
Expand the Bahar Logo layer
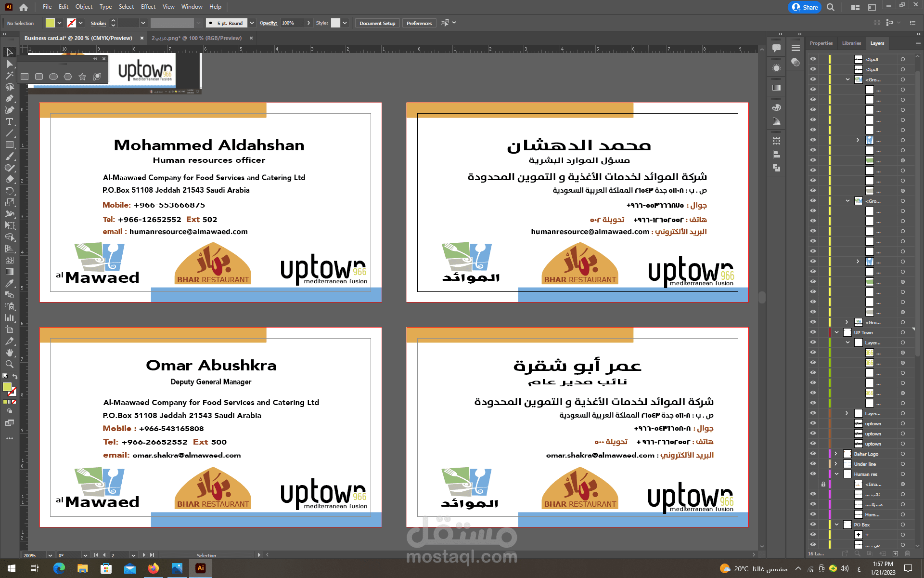(836, 454)
